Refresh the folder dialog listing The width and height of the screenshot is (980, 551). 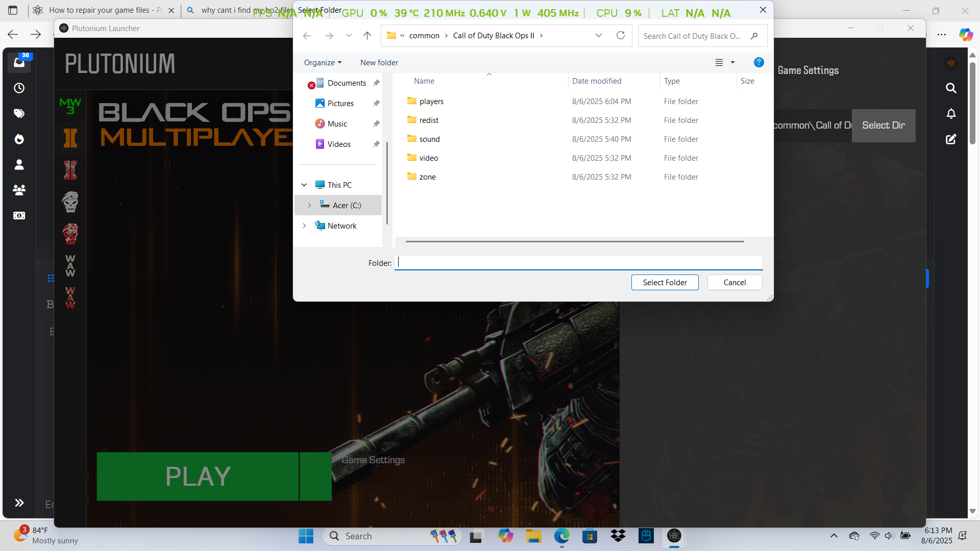tap(621, 35)
